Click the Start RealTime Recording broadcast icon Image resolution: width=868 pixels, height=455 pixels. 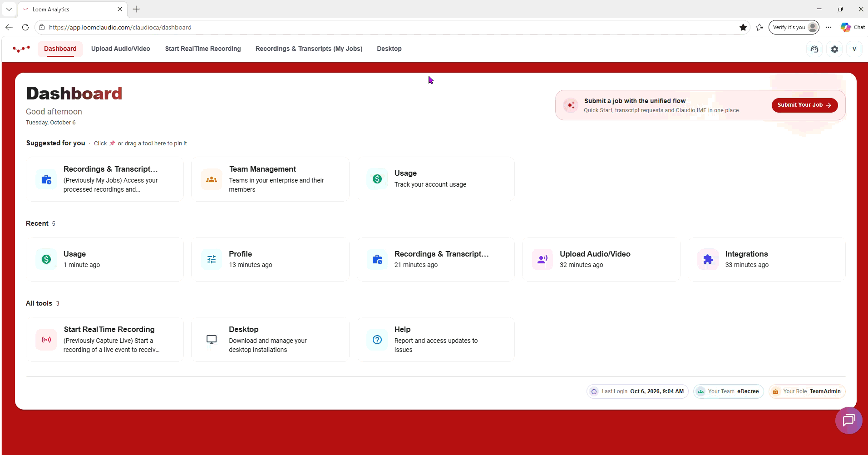coord(46,340)
